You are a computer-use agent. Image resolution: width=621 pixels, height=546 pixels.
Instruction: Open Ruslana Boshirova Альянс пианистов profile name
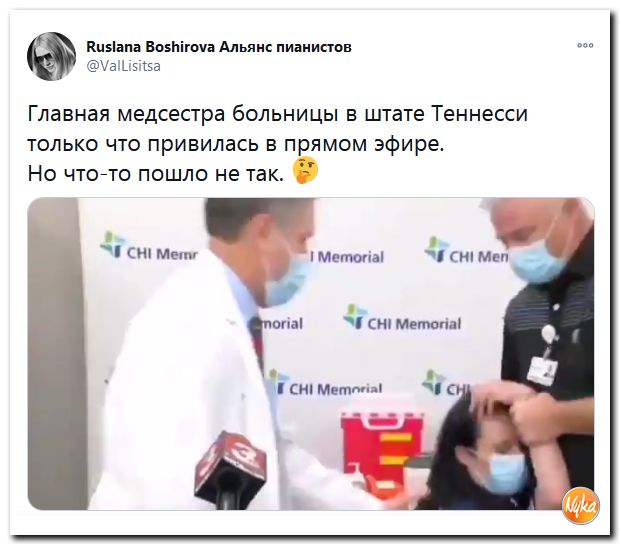(x=219, y=47)
